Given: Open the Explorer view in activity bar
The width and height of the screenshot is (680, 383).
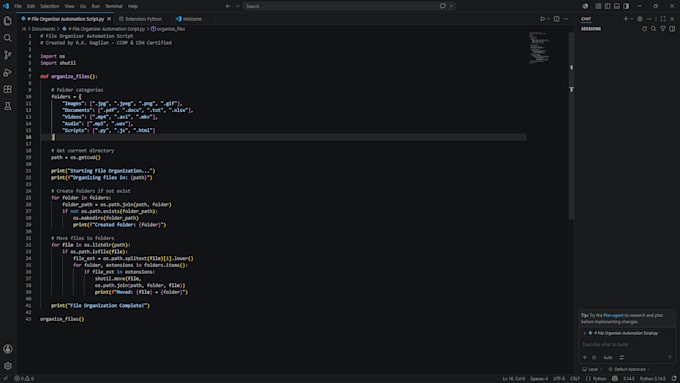Looking at the screenshot, I should tap(8, 21).
